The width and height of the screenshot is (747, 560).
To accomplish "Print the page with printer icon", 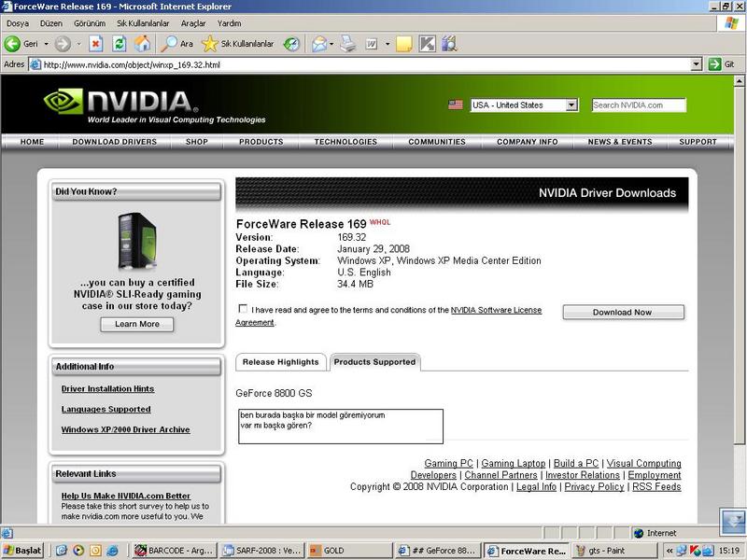I will click(348, 44).
